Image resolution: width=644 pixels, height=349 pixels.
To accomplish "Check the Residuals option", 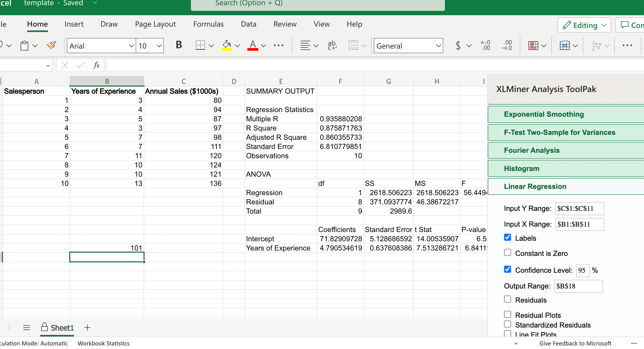I will point(508,299).
